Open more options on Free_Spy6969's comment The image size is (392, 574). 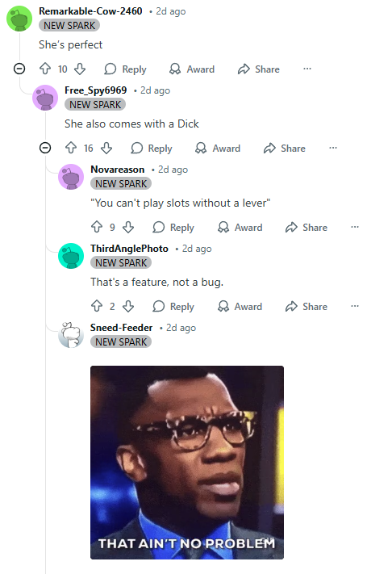point(333,148)
